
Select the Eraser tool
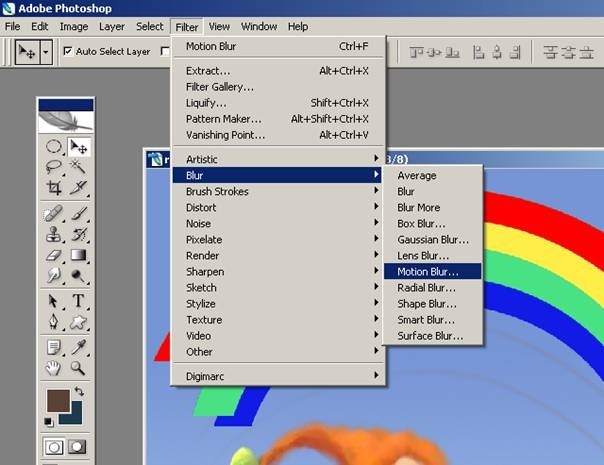(x=54, y=255)
